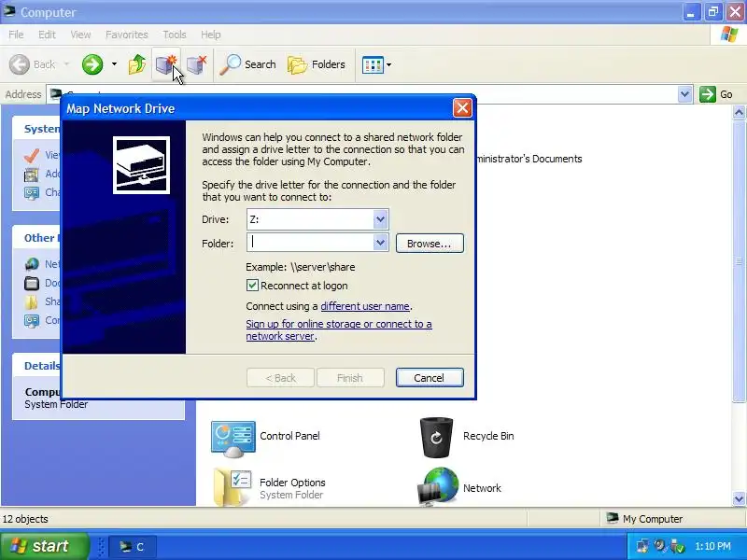Open the different user name link
Viewport: 747px width, 560px height.
point(365,306)
